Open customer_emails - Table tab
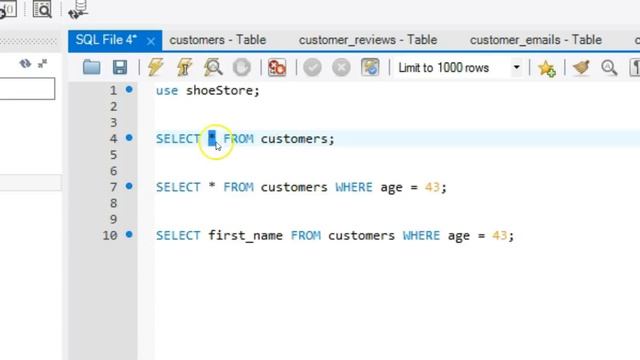 click(x=536, y=40)
